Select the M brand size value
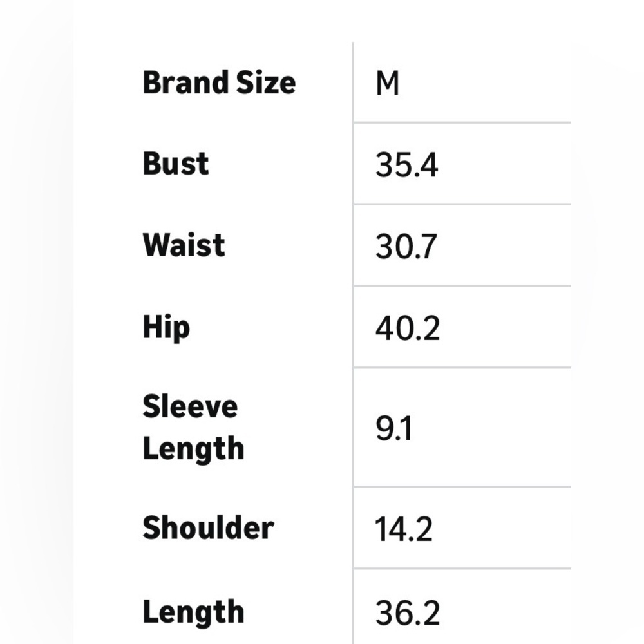Screen dimensions: 644x644 tap(387, 83)
